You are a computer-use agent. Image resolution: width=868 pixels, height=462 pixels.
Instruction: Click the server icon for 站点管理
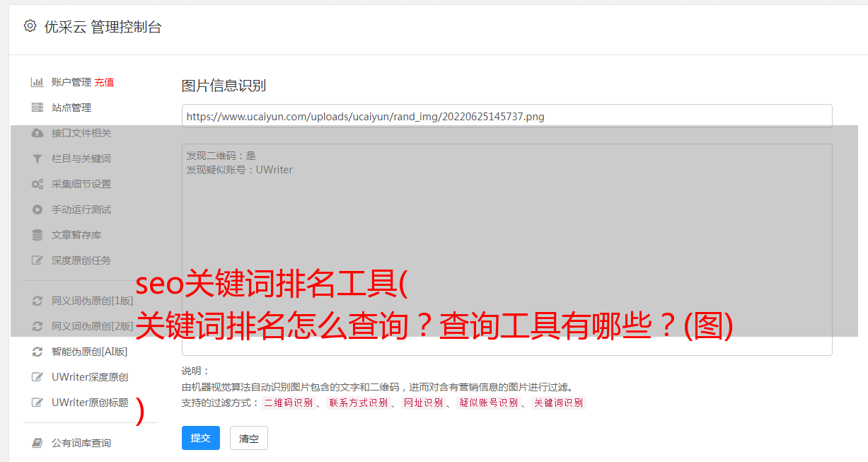(x=37, y=108)
